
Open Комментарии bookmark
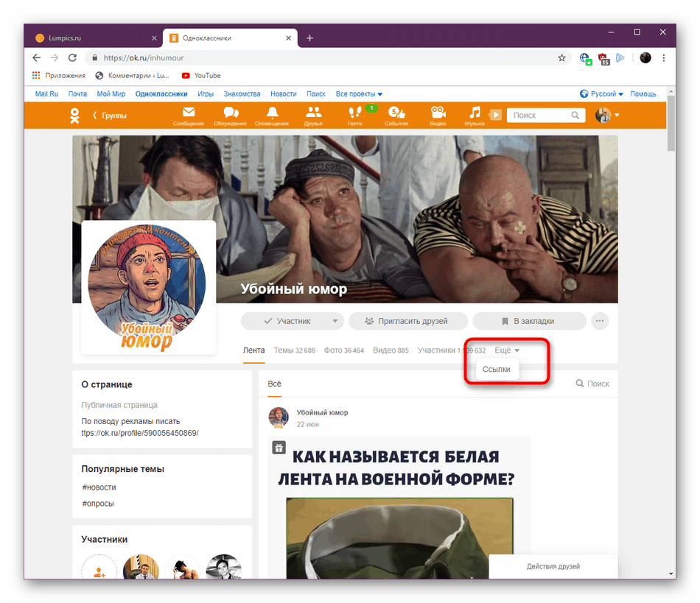tap(133, 75)
